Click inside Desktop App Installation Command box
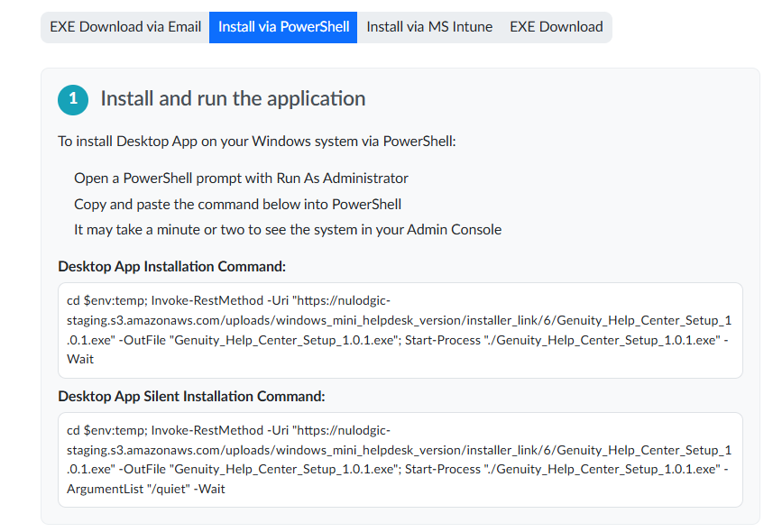The width and height of the screenshot is (773, 532). [400, 330]
